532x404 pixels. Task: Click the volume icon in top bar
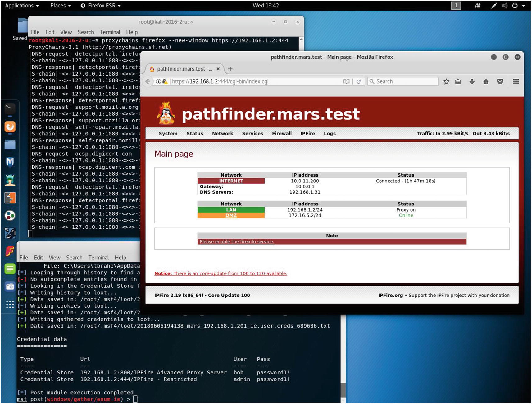pyautogui.click(x=504, y=6)
